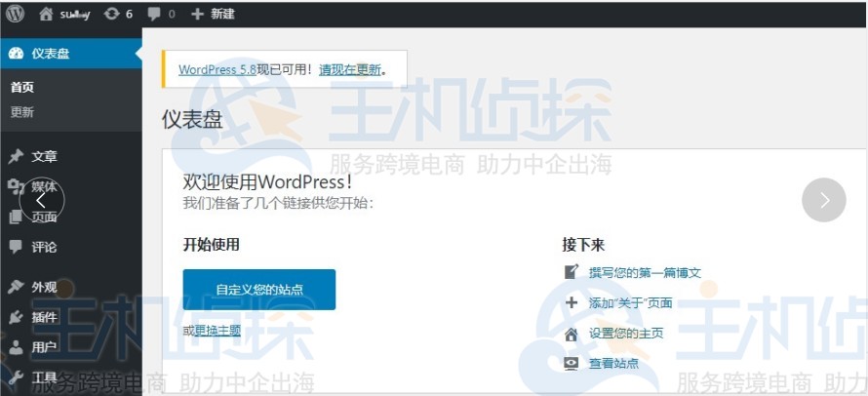
Task: Click the 自定义您的站点 button
Action: 259,290
